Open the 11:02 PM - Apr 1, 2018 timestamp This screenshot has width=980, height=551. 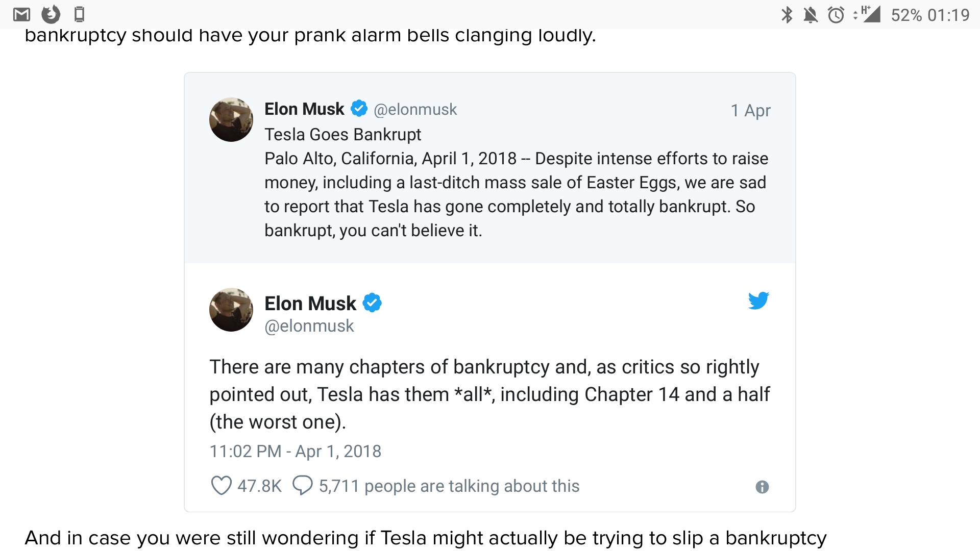295,451
